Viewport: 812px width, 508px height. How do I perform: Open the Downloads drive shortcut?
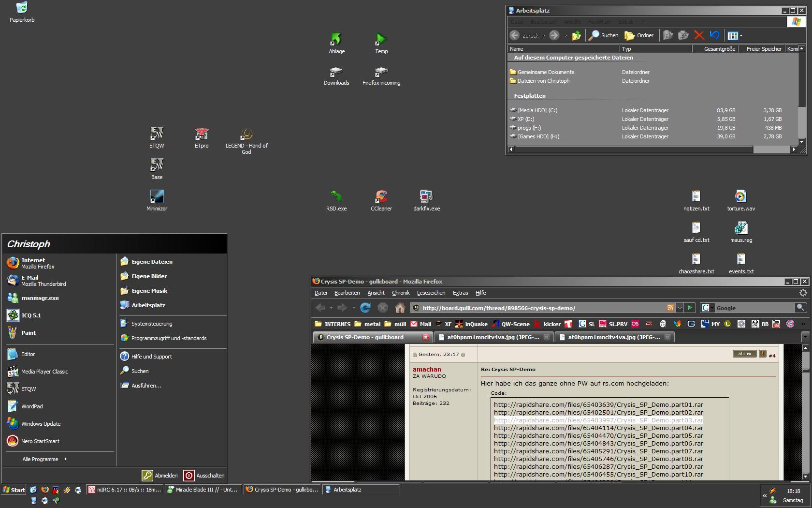(336, 75)
